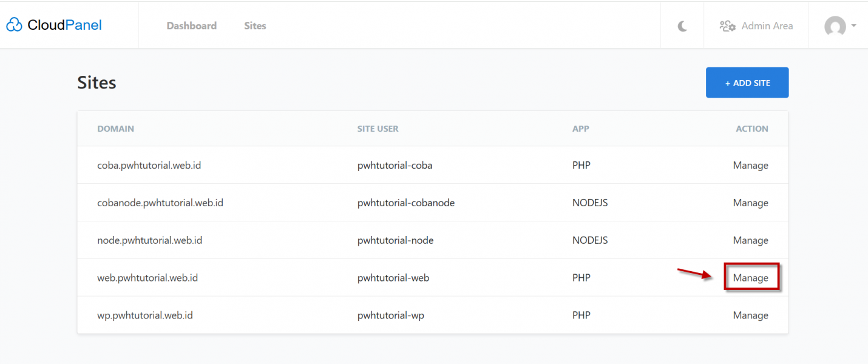This screenshot has width=868, height=364.
Task: Click the DOMAIN column header
Action: tap(115, 129)
